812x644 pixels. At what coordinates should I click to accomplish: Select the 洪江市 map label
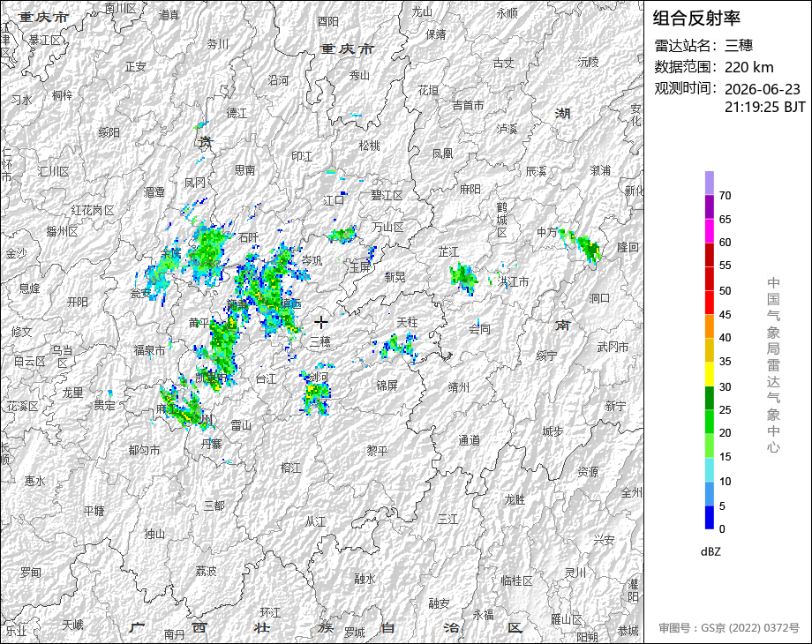tap(514, 281)
